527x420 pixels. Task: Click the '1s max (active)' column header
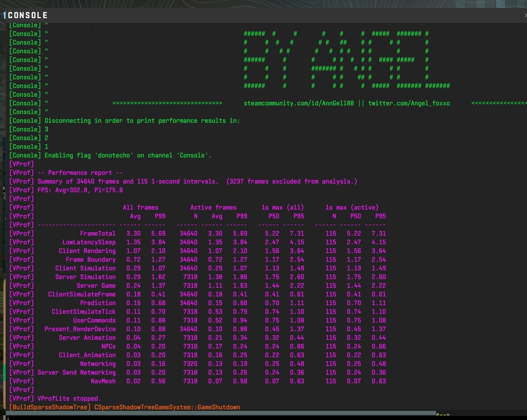coord(352,208)
